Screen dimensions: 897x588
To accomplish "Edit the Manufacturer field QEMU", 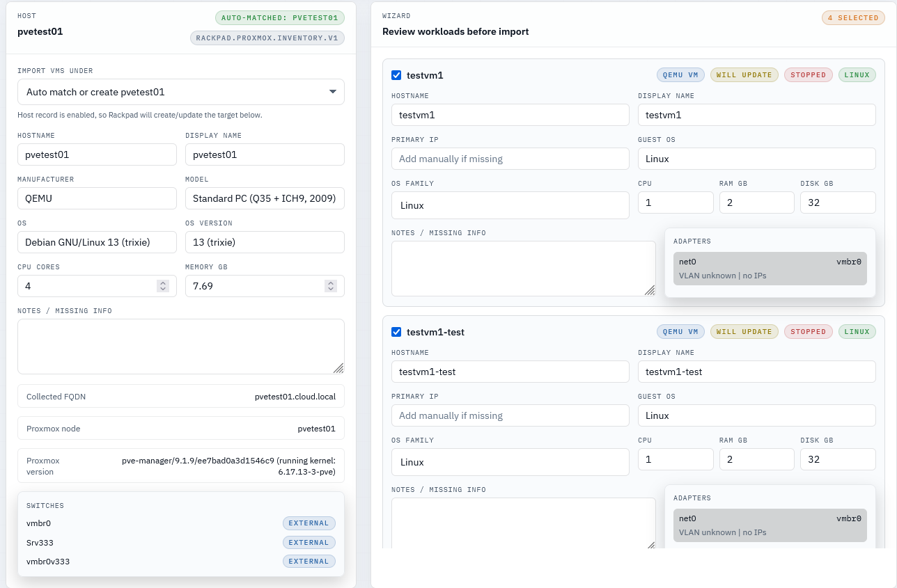I will tap(97, 198).
